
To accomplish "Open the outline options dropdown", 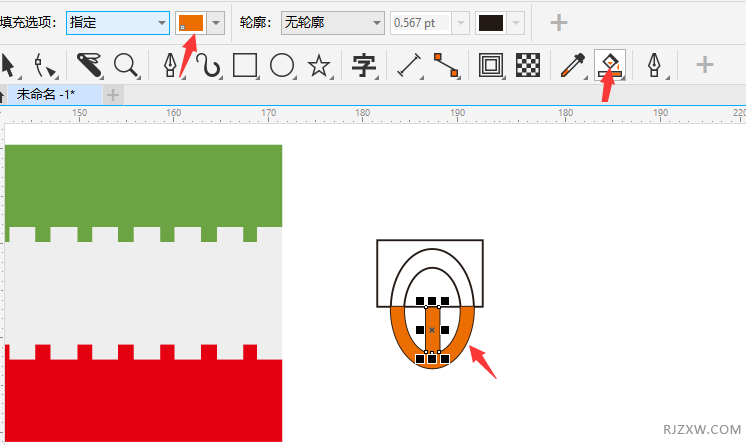I will [333, 23].
